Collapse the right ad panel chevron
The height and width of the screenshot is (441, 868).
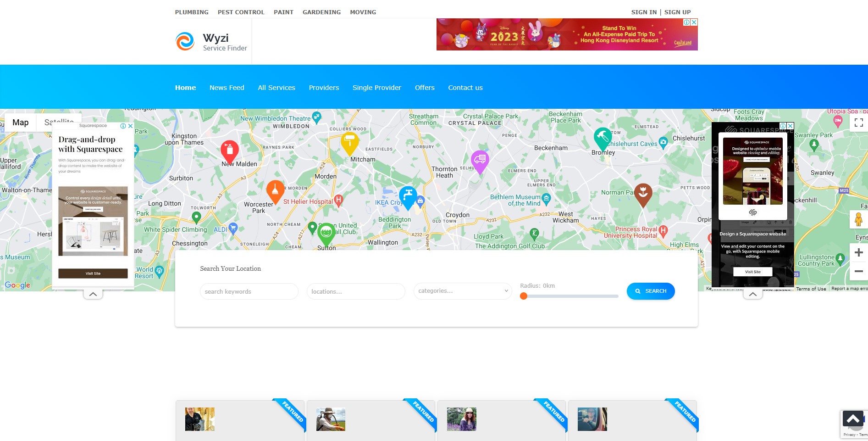point(753,294)
